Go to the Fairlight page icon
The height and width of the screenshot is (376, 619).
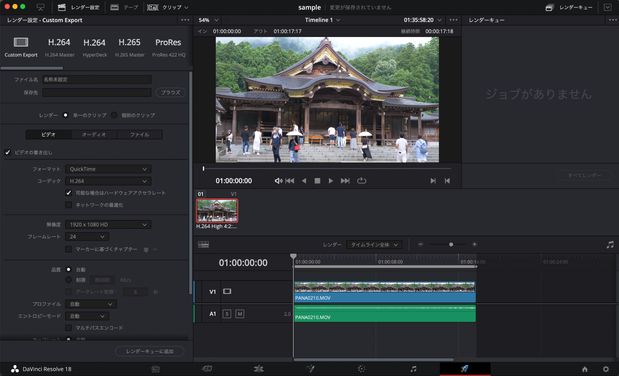(x=413, y=369)
